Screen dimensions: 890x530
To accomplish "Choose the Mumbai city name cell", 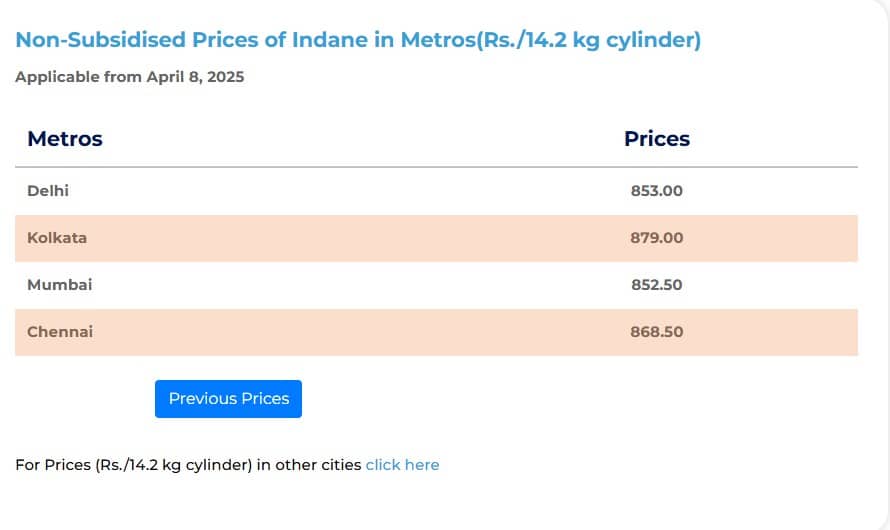I will point(59,285).
